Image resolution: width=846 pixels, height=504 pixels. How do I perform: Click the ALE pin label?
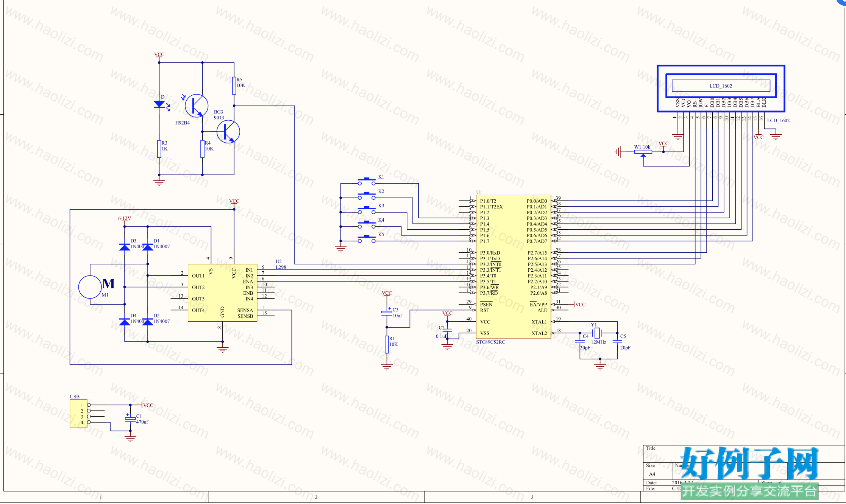[x=542, y=310]
